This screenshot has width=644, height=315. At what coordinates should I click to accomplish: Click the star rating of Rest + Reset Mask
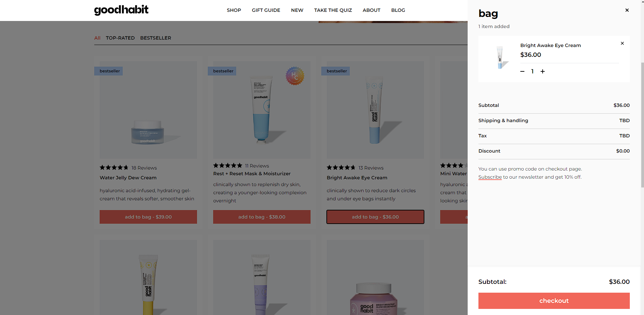(x=228, y=165)
